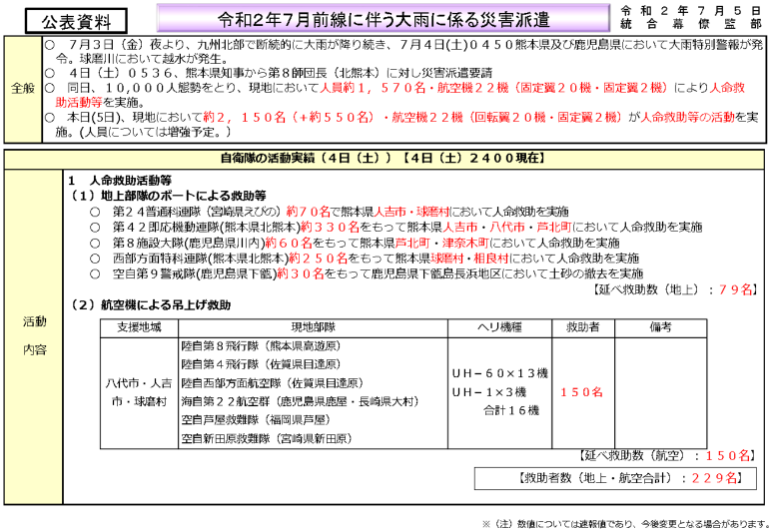Screen dimensions: 769x532
Task: Click the text UH-60×13機
Action: click(499, 373)
